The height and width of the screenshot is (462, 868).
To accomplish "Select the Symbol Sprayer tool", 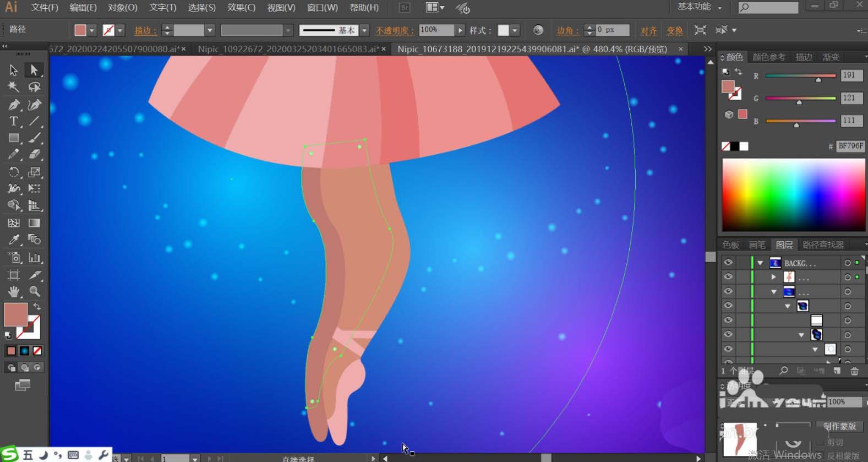I will (13, 258).
